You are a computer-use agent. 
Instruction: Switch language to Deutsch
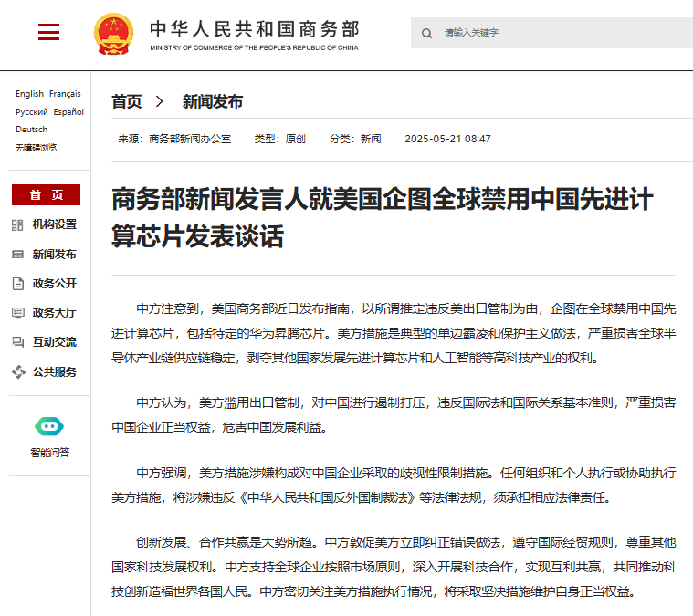coord(31,130)
